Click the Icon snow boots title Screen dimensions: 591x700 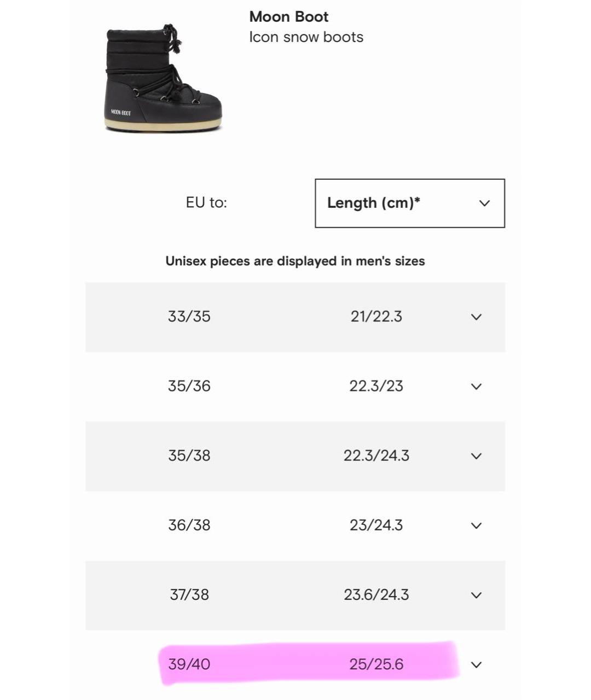pos(306,37)
